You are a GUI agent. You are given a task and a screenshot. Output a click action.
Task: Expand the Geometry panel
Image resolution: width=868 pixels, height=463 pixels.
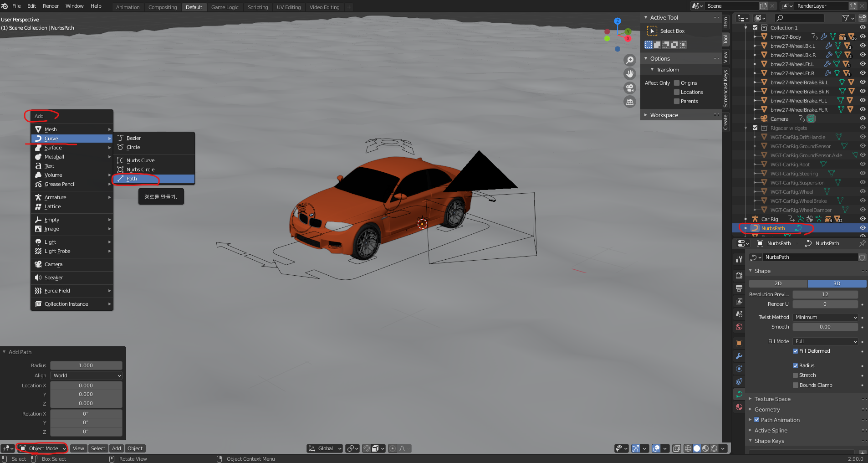coord(767,409)
